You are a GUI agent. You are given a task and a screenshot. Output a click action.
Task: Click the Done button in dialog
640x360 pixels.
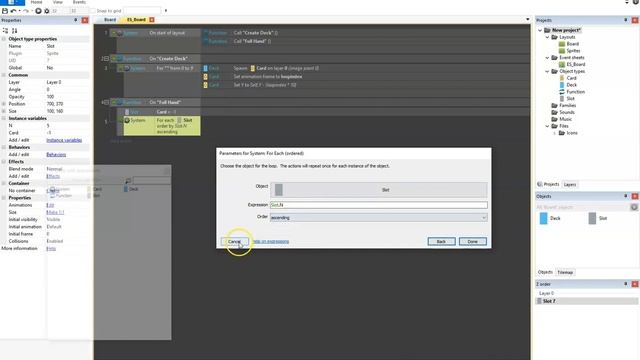[x=473, y=242]
